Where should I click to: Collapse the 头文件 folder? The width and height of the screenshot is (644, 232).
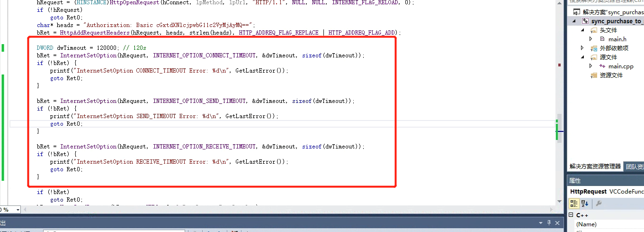coord(582,30)
